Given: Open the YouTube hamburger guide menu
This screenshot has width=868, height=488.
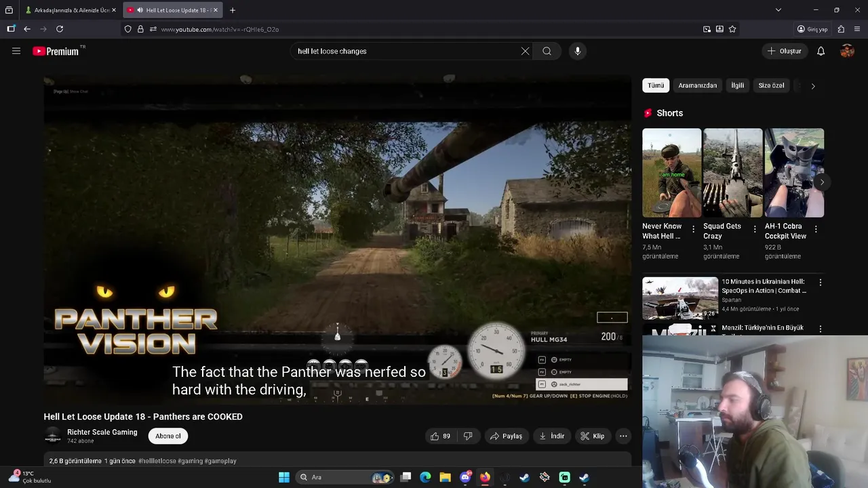Looking at the screenshot, I should pos(16,51).
